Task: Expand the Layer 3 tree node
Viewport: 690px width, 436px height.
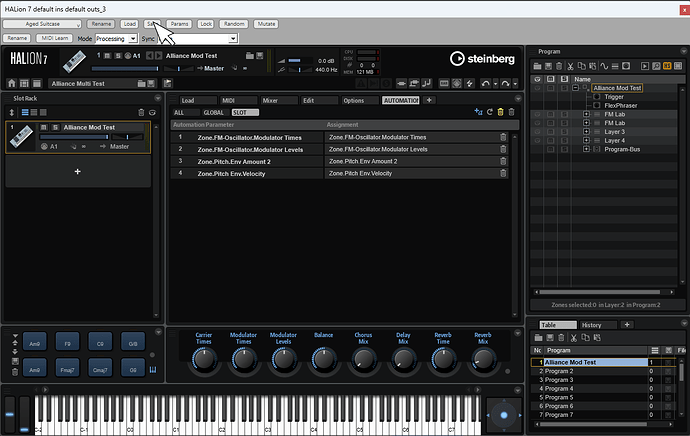Action: click(586, 132)
